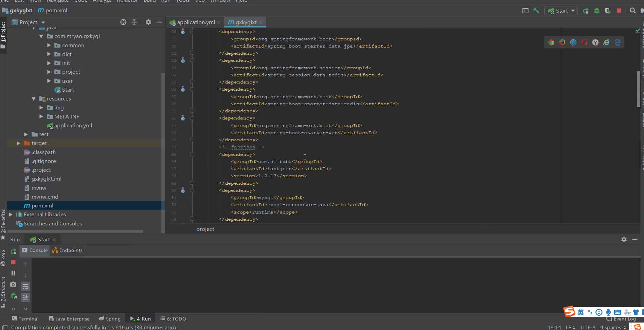Open the Terminal tool window

pyautogui.click(x=25, y=319)
